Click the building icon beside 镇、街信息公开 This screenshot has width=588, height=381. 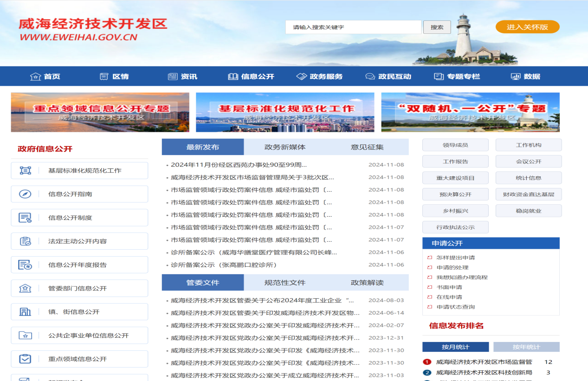pos(25,312)
